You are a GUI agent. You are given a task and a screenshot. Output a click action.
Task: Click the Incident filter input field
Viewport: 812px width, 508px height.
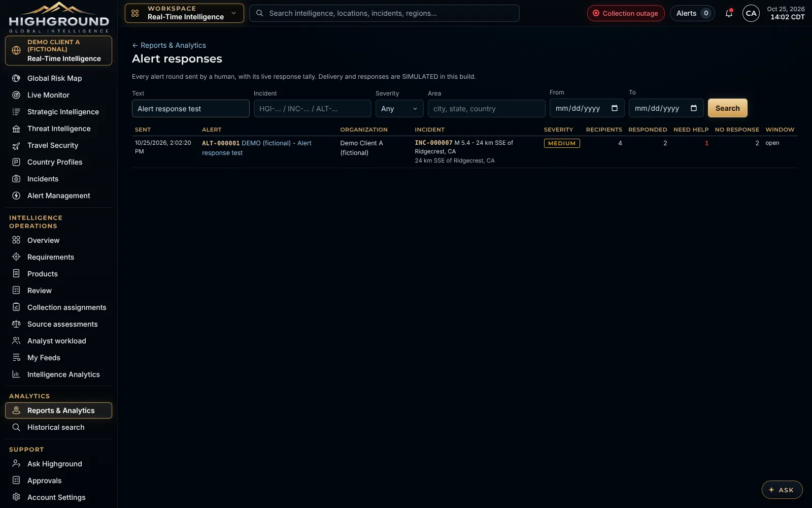click(x=313, y=109)
